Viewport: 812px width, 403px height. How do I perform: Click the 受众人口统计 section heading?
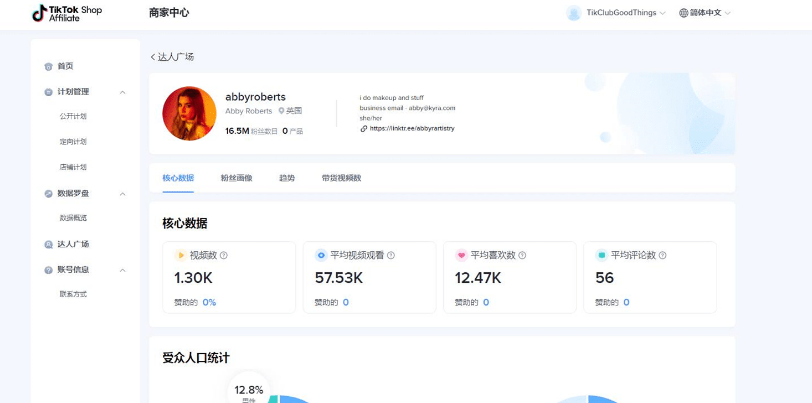[196, 358]
